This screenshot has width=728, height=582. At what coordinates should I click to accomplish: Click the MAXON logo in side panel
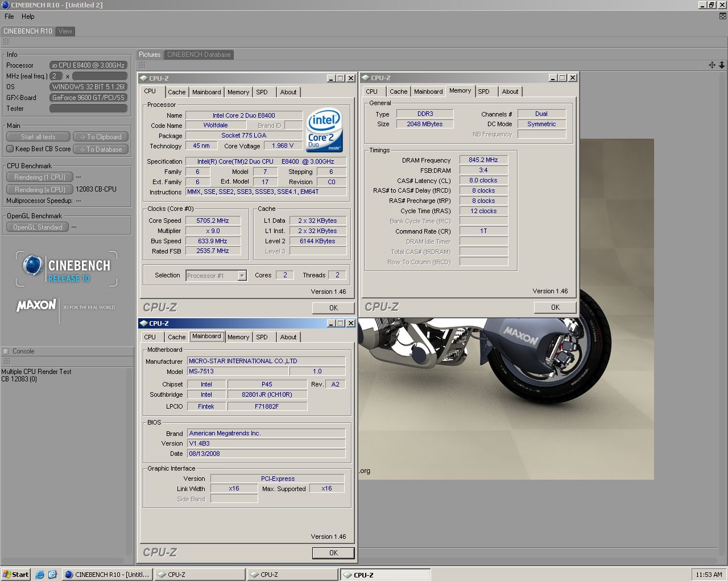(36, 305)
